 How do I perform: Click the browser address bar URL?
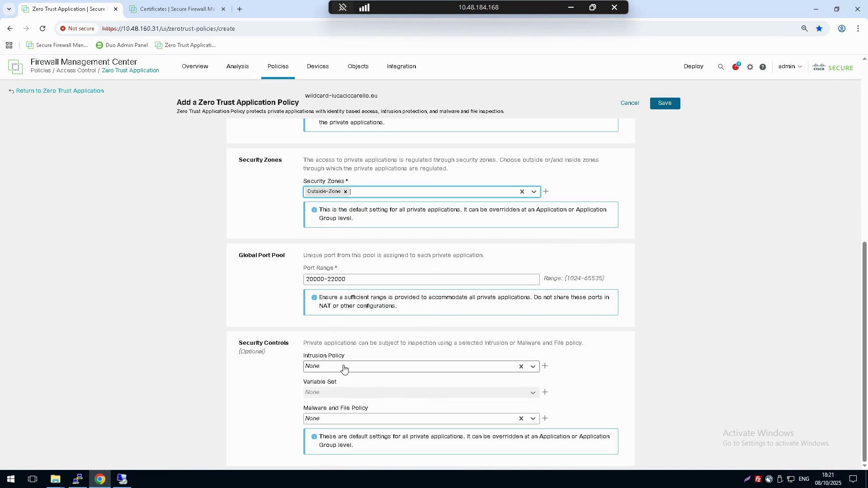(x=169, y=28)
